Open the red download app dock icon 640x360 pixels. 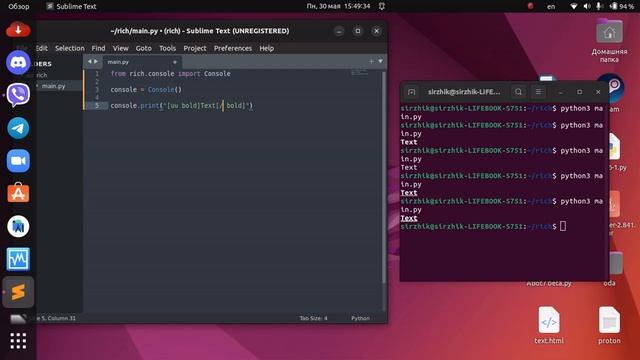(x=18, y=30)
